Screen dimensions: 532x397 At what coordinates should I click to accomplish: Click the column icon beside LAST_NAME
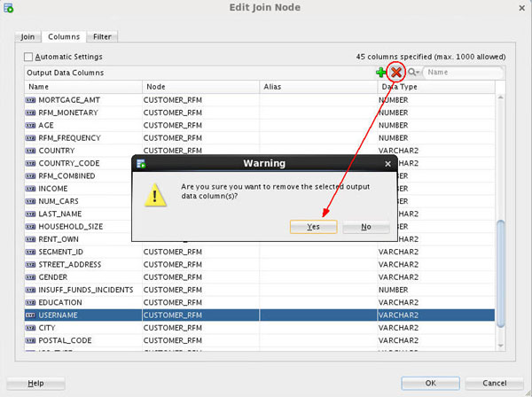tap(30, 214)
